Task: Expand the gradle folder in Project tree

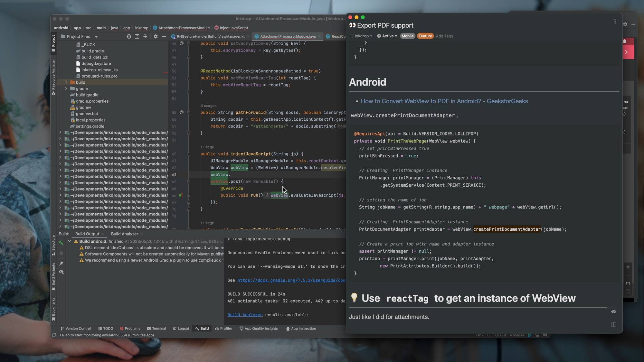Action: pyautogui.click(x=66, y=88)
